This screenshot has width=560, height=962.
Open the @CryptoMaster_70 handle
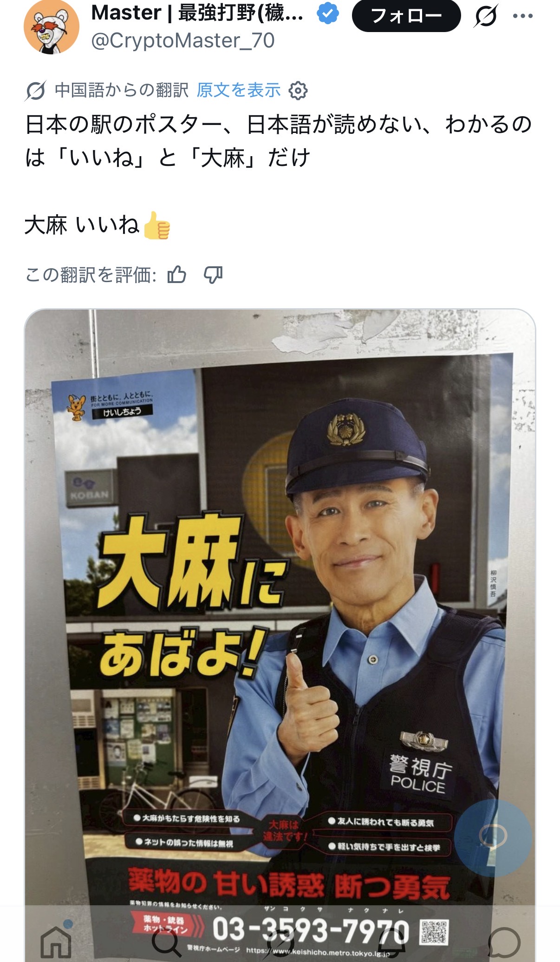point(183,40)
